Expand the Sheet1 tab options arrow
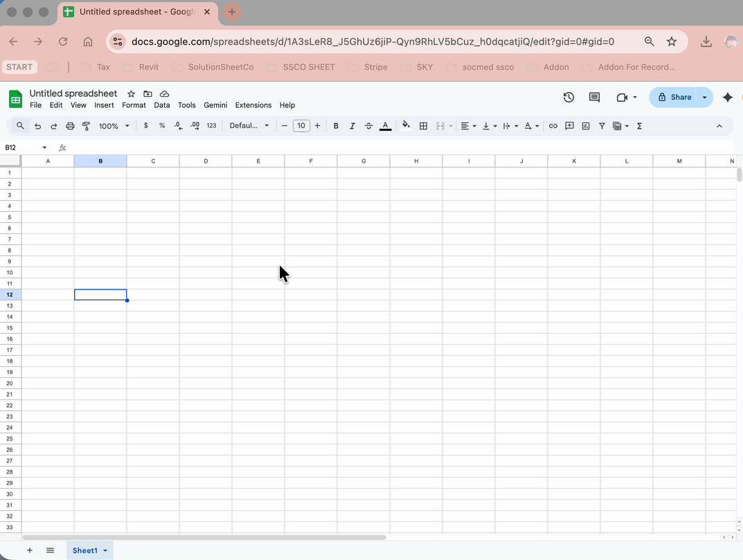 [105, 550]
